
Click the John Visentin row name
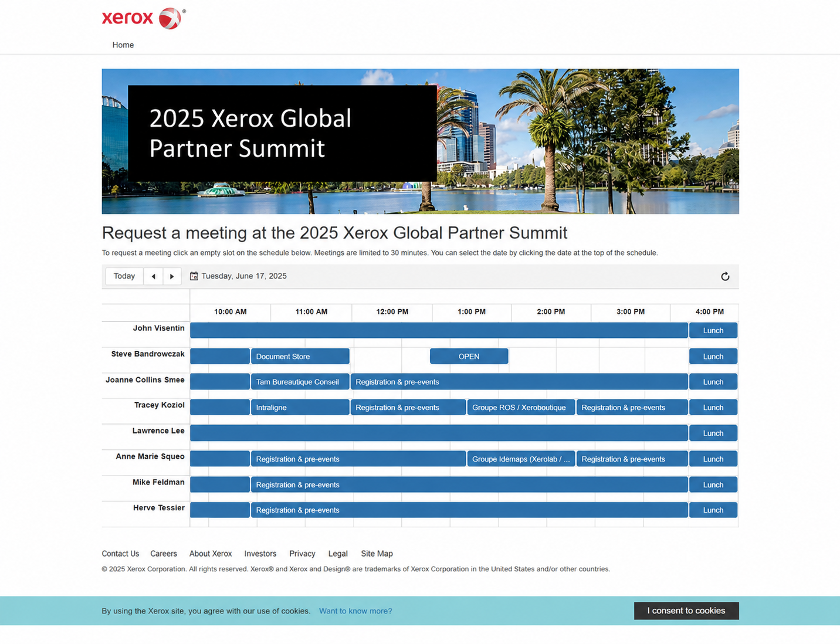pyautogui.click(x=158, y=328)
